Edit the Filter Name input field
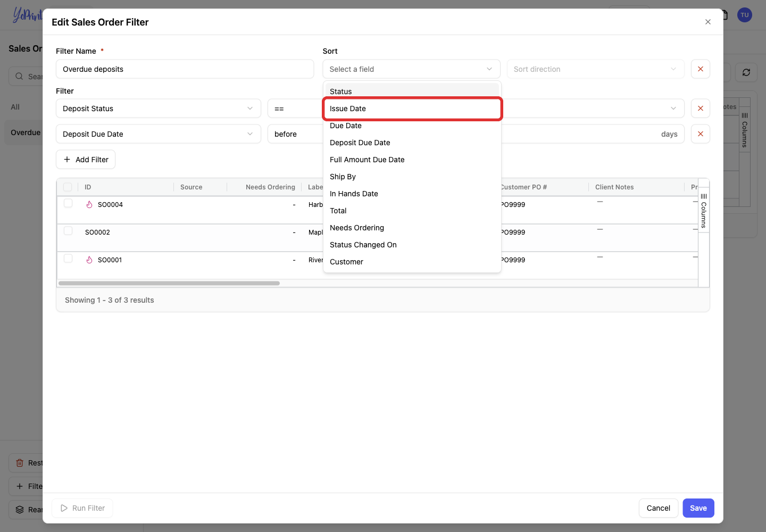Image resolution: width=766 pixels, height=532 pixels. point(185,69)
